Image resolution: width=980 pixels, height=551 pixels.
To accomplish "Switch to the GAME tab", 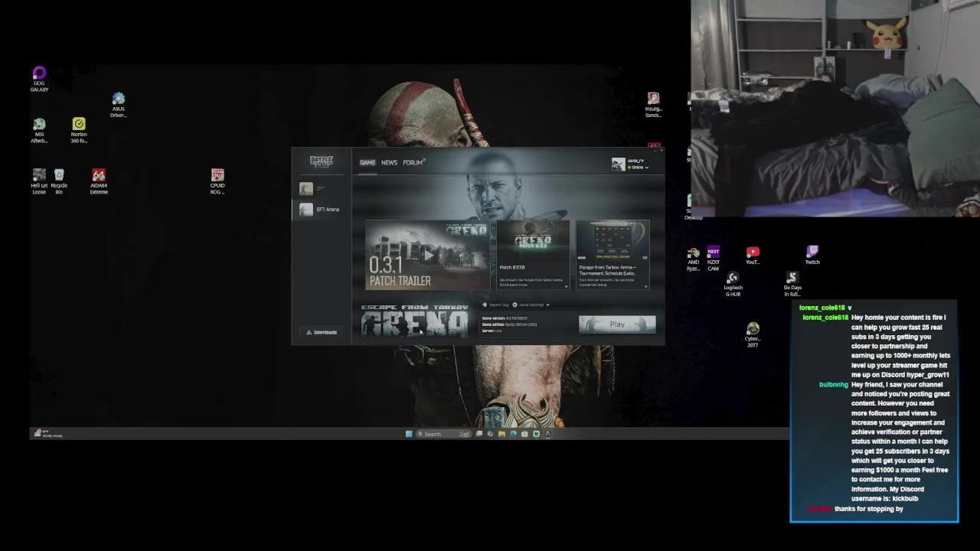I will pyautogui.click(x=367, y=162).
